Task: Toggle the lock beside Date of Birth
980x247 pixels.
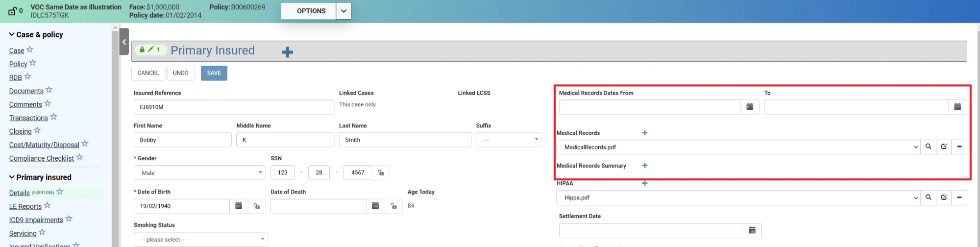Action: (x=257, y=206)
